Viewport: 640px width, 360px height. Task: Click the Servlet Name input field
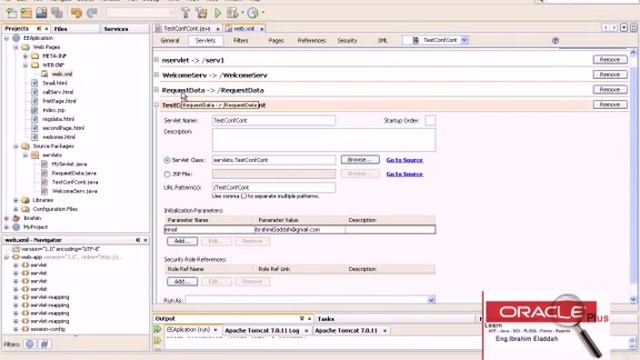click(x=273, y=120)
